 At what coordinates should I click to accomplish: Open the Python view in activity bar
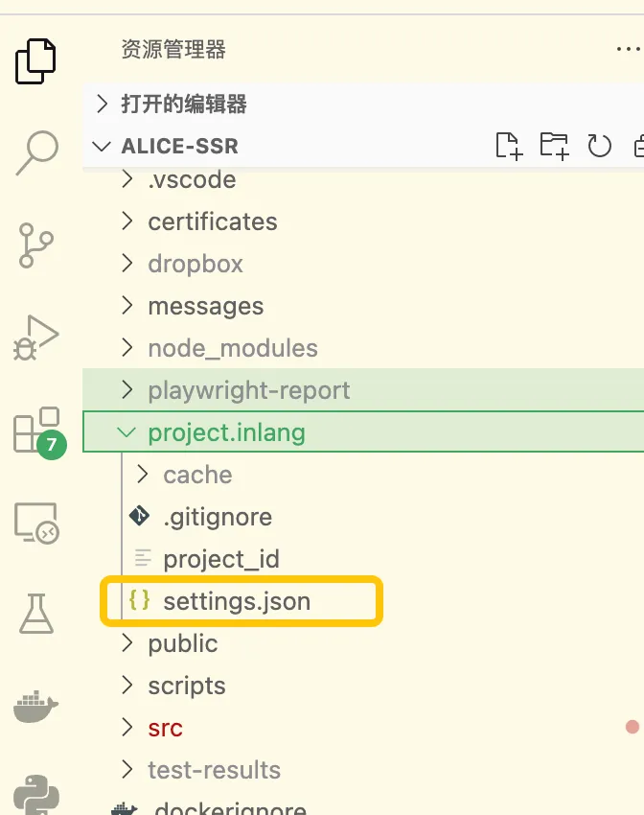(36, 795)
